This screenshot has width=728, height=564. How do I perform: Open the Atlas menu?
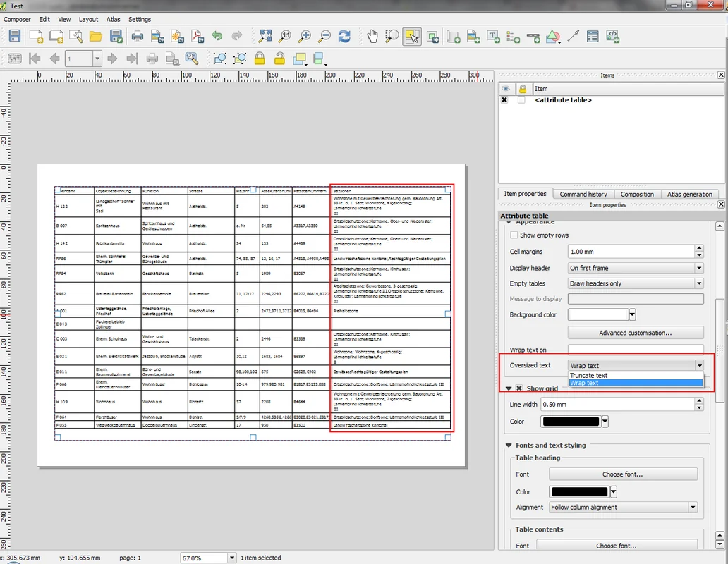[113, 20]
